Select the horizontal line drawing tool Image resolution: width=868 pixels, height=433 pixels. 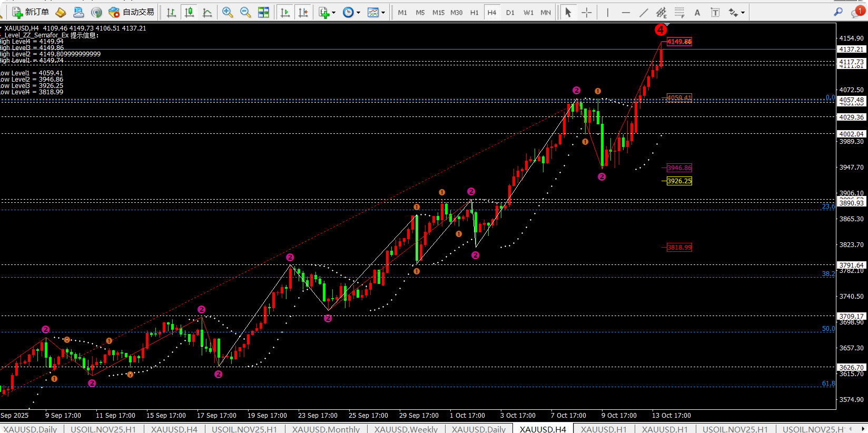[626, 13]
